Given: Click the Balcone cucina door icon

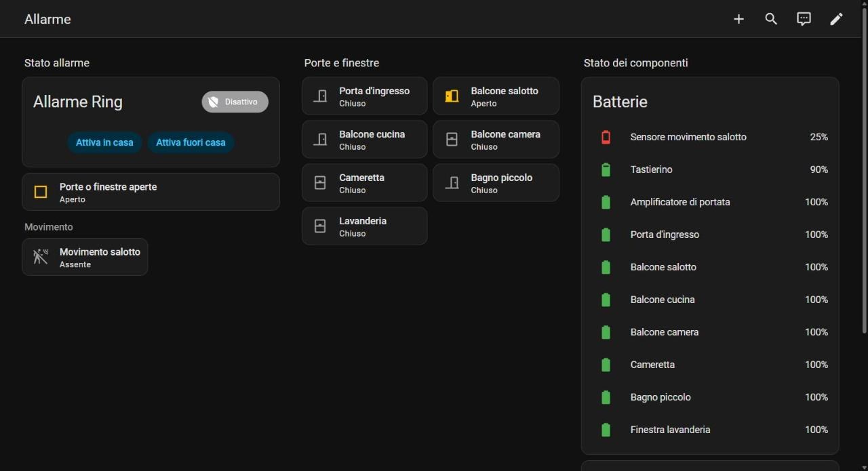Looking at the screenshot, I should pos(320,140).
